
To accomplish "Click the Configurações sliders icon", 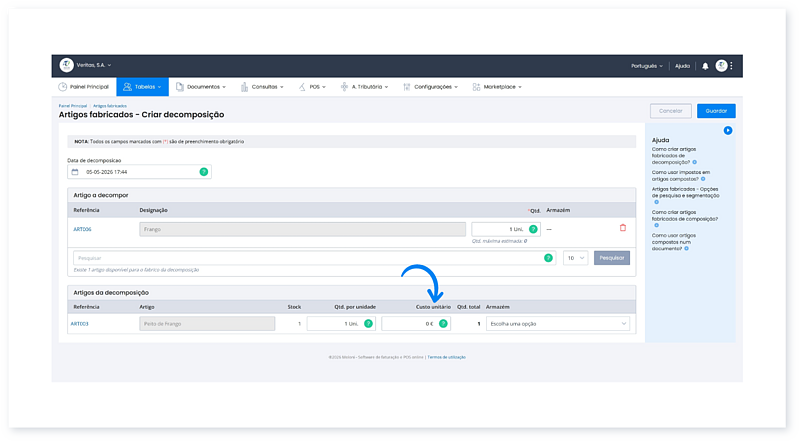I will pyautogui.click(x=407, y=87).
